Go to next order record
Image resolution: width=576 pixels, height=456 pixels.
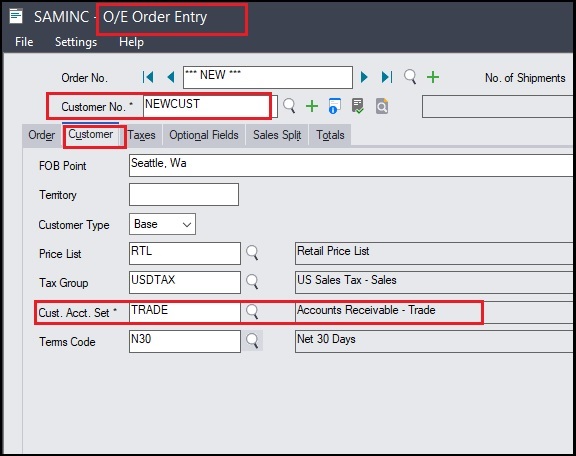pyautogui.click(x=364, y=77)
